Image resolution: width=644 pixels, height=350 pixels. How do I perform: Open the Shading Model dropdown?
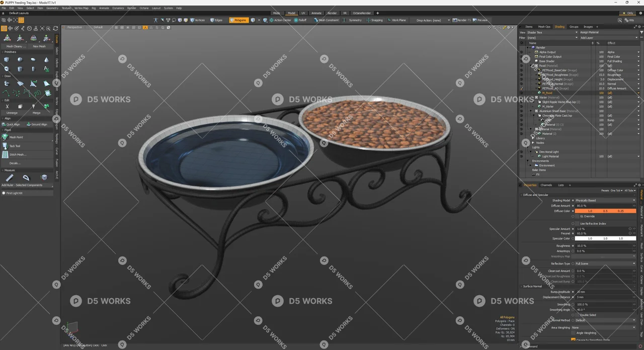coord(605,200)
